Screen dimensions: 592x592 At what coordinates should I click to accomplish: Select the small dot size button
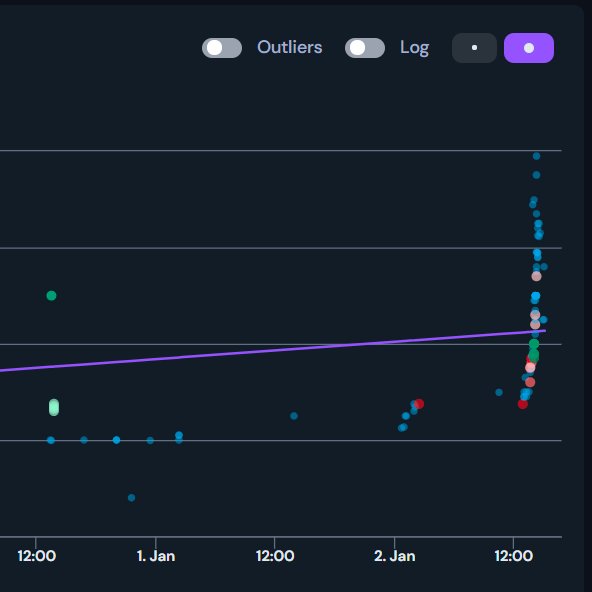point(474,48)
